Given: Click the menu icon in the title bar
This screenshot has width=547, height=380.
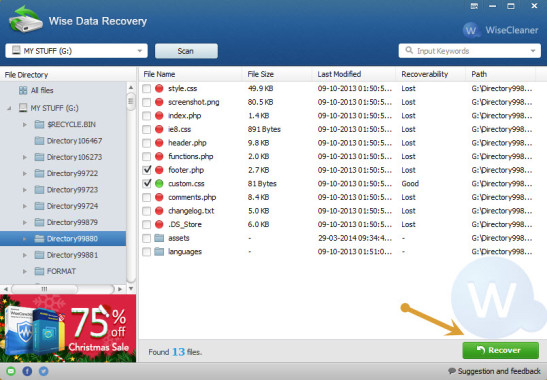Looking at the screenshot, I should tap(474, 6).
